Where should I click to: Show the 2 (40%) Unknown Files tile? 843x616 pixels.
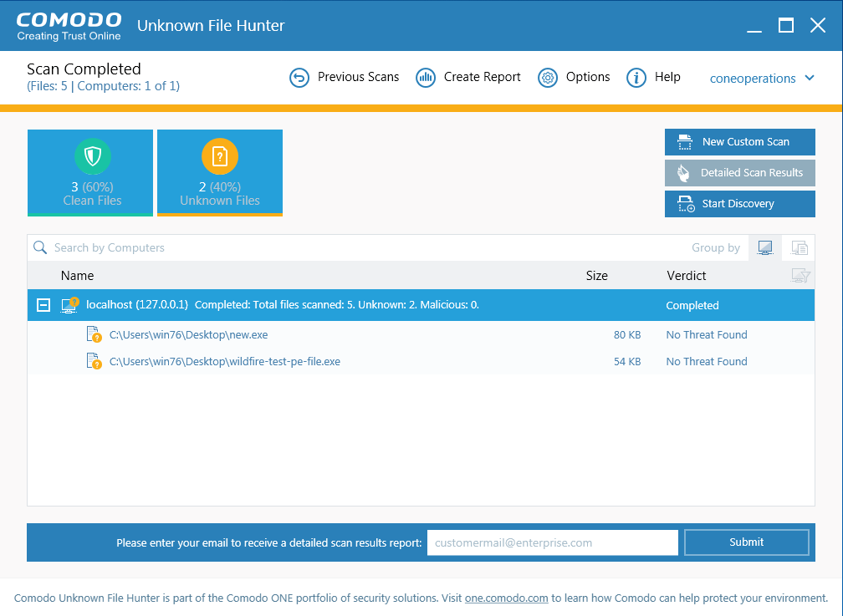(x=220, y=173)
